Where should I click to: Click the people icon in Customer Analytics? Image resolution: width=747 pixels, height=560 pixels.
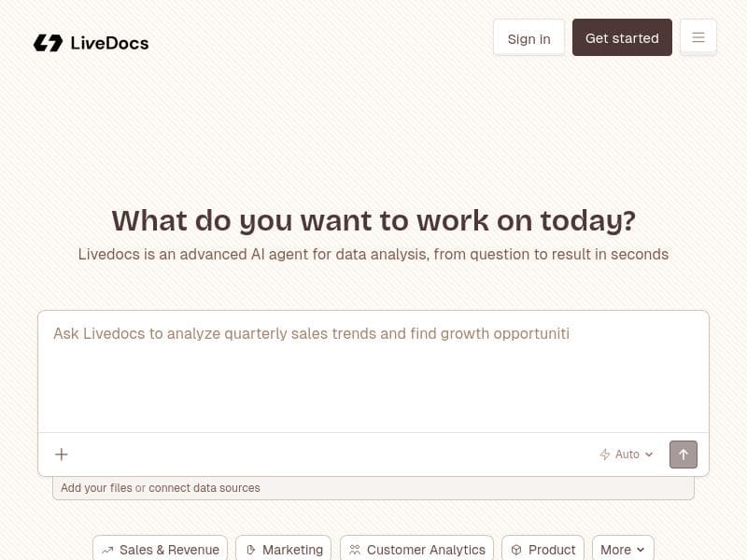point(355,550)
